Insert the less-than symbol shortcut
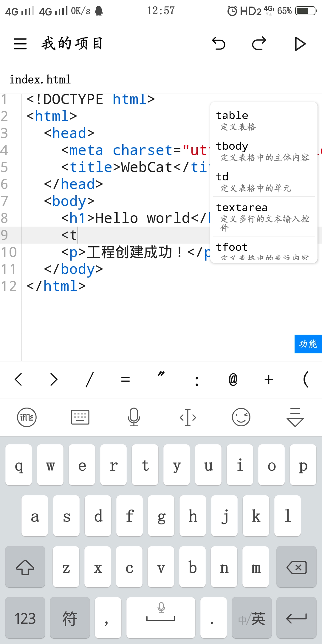Viewport: 322px width, 644px height. [x=18, y=380]
